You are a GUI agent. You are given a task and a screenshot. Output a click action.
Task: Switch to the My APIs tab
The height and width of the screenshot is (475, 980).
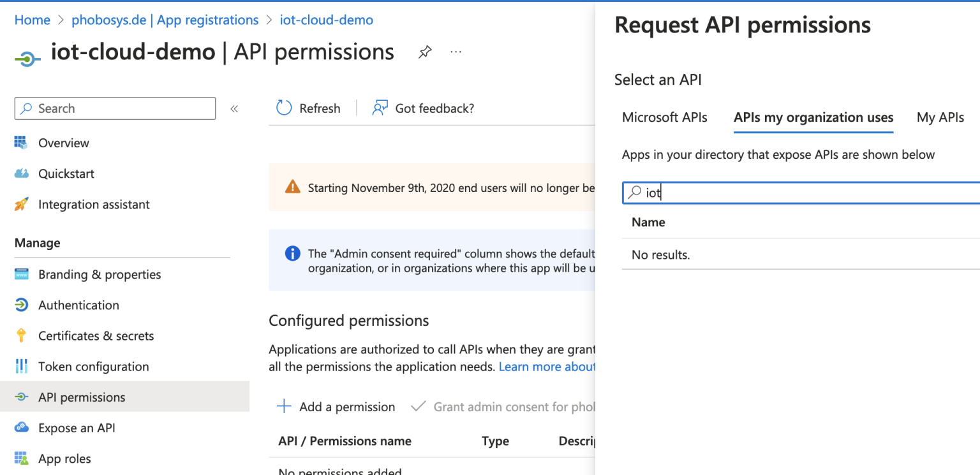[940, 117]
